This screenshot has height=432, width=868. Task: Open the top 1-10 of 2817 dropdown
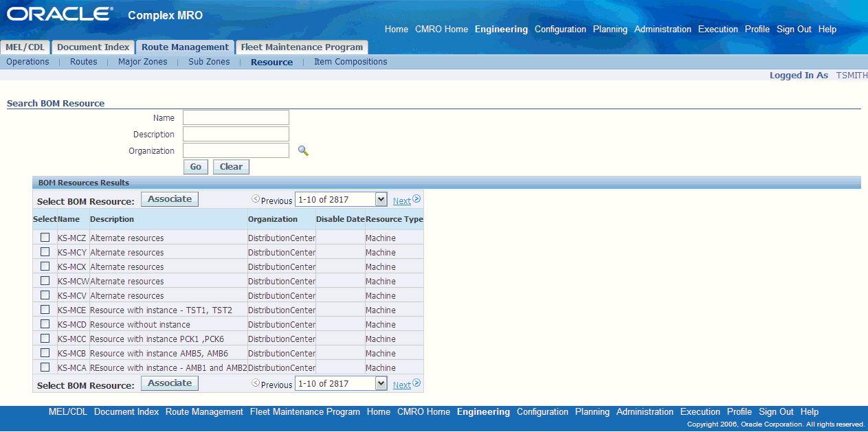tap(342, 200)
